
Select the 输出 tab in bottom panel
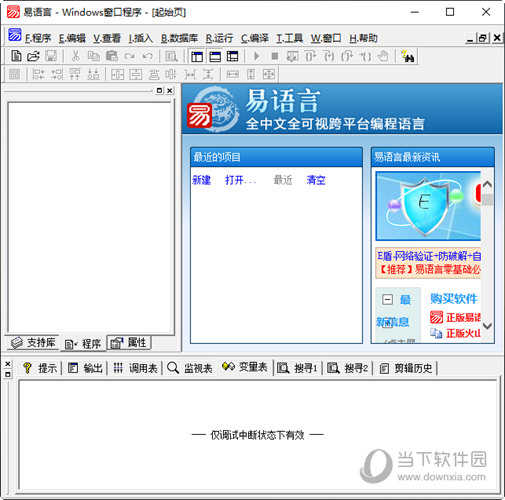85,368
